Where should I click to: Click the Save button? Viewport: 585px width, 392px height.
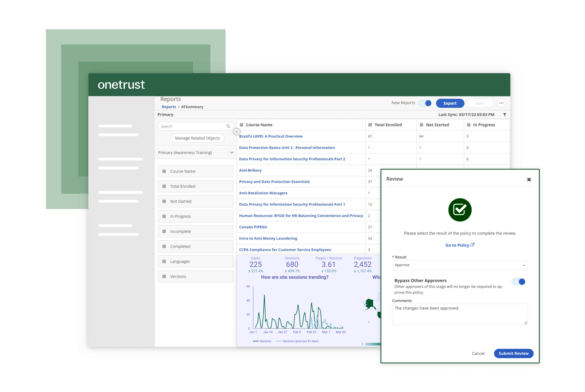click(x=480, y=103)
